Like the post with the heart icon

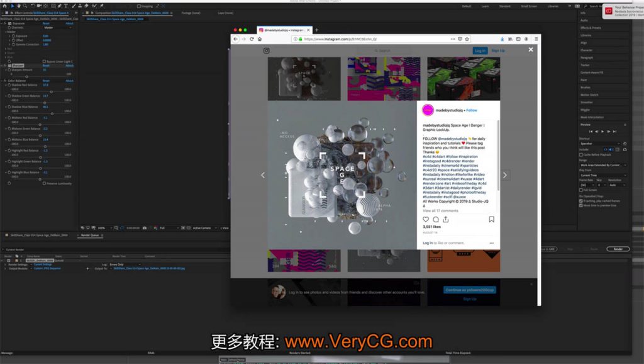point(426,219)
